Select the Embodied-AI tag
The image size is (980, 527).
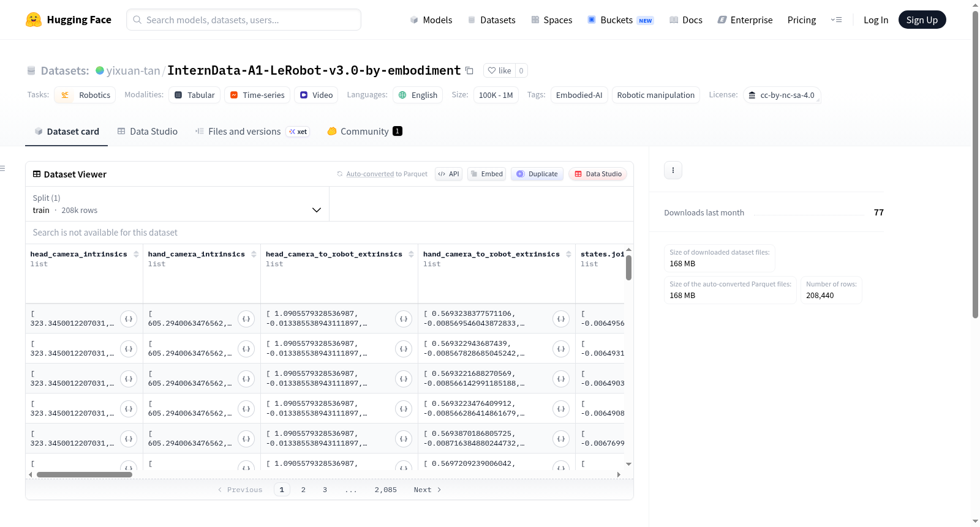click(579, 95)
